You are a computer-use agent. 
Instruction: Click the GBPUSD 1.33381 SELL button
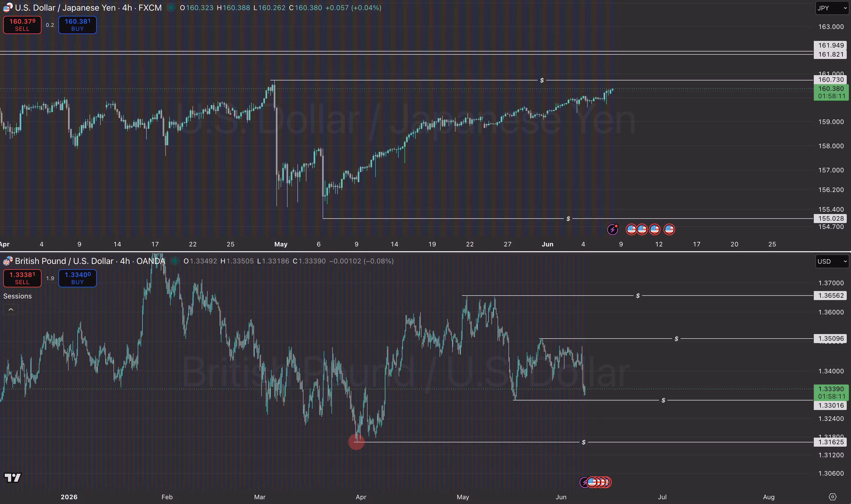[x=22, y=278]
